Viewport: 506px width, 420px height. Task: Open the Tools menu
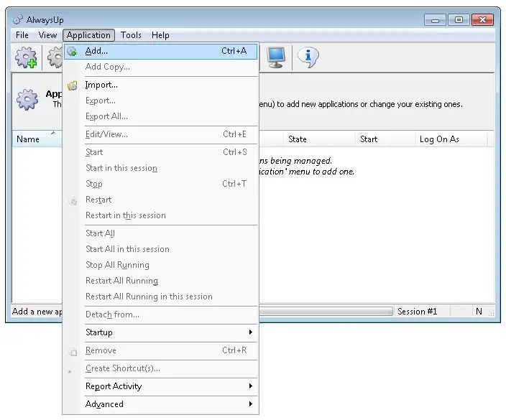pos(131,35)
